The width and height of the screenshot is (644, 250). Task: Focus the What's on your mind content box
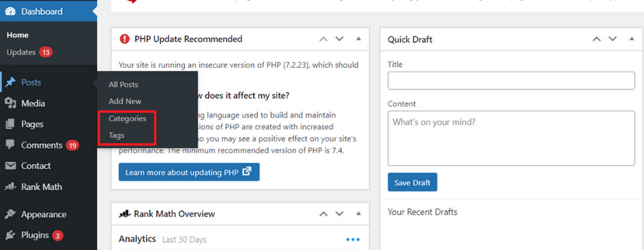(511, 138)
